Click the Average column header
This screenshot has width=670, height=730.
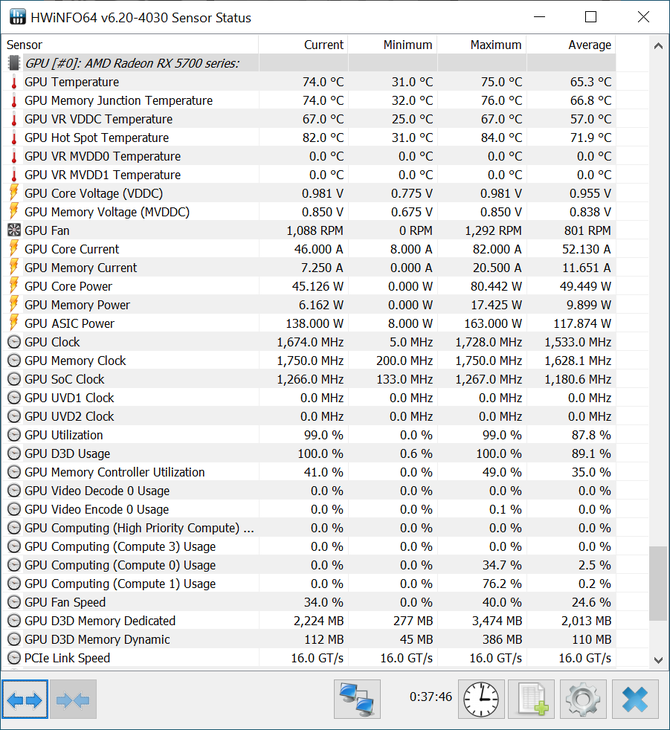[x=571, y=45]
